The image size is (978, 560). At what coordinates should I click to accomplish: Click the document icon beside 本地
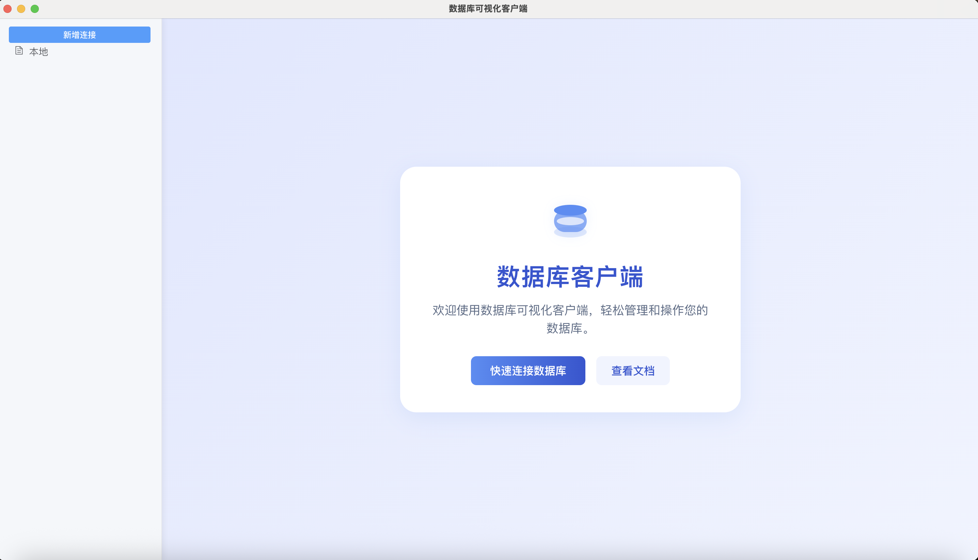pyautogui.click(x=19, y=51)
